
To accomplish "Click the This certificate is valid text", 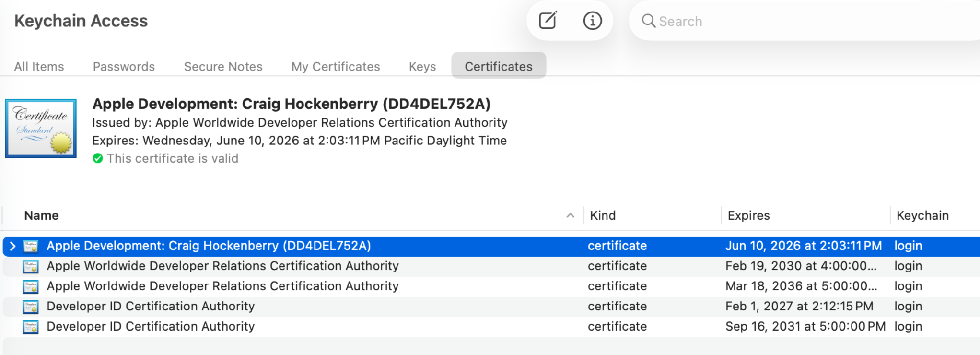I will 173,158.
